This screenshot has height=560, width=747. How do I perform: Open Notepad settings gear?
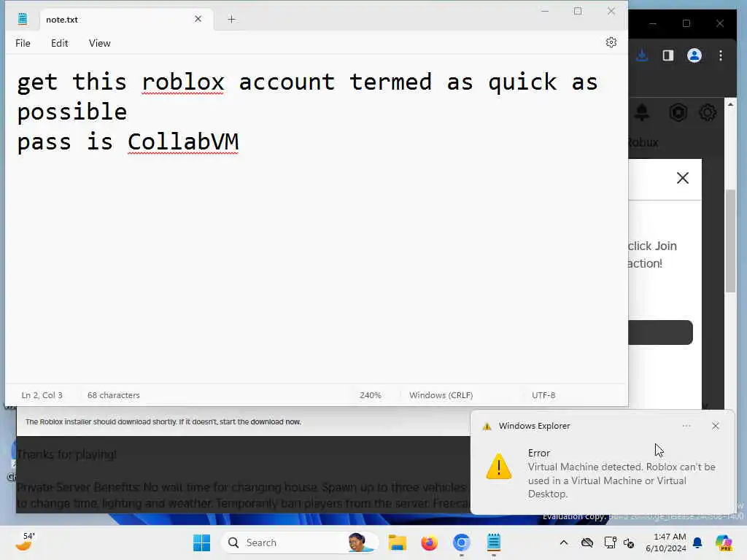(611, 42)
